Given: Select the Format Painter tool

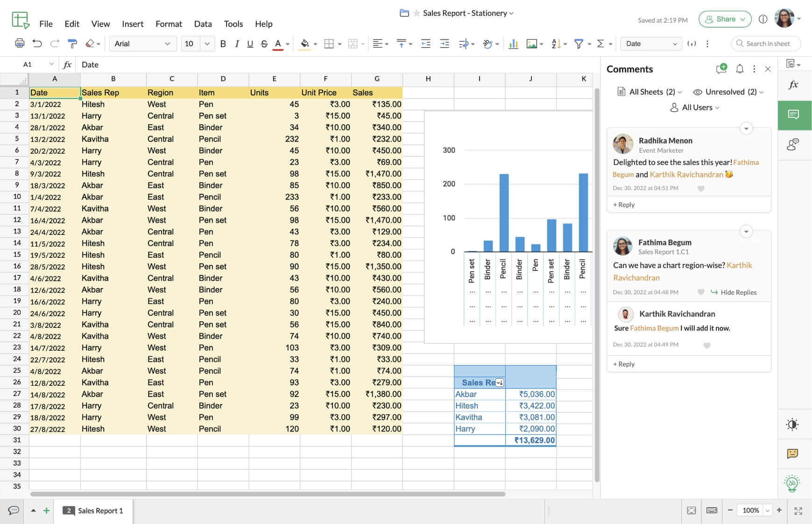Looking at the screenshot, I should point(72,43).
